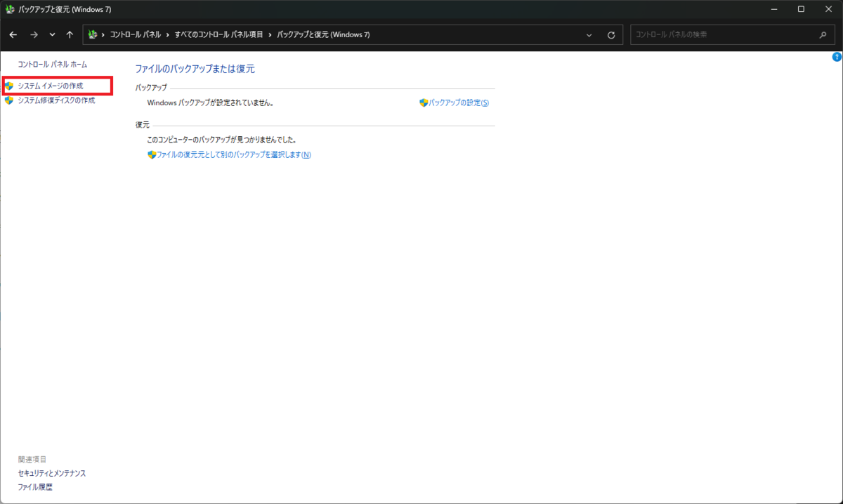Screen dimensions: 843x504
Task: Go back with the back arrow
Action: (x=13, y=34)
